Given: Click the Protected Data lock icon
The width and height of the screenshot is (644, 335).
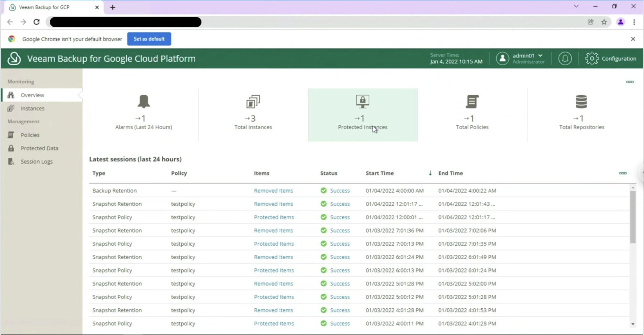Looking at the screenshot, I should coord(11,148).
